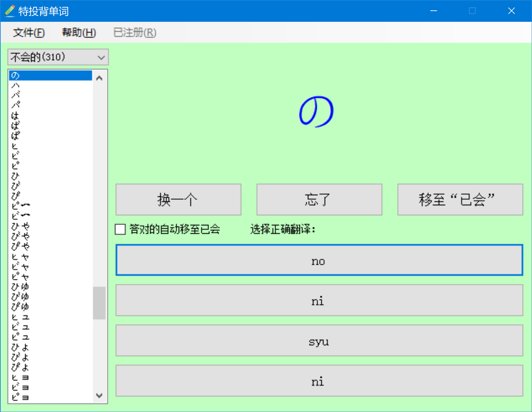Select the びょ entry in the word list
Viewport: 532px width, 412px height.
click(50, 357)
